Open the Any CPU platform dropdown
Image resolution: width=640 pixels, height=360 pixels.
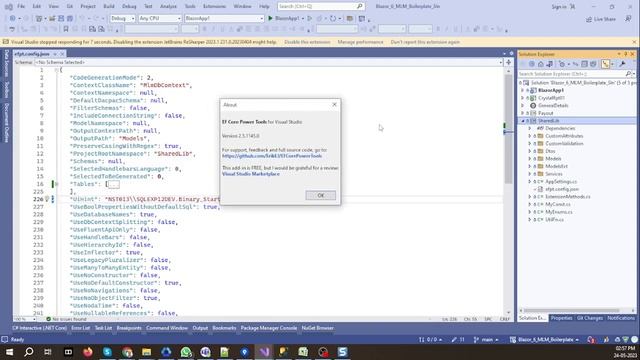[160, 18]
